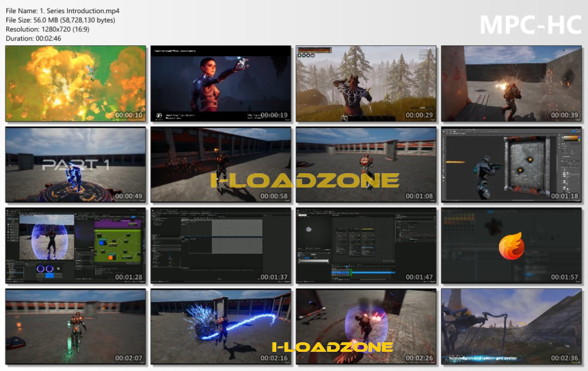The image size is (588, 371).
Task: Open the Photoshop soldier thumbnail at 00:01:18
Action: point(511,165)
